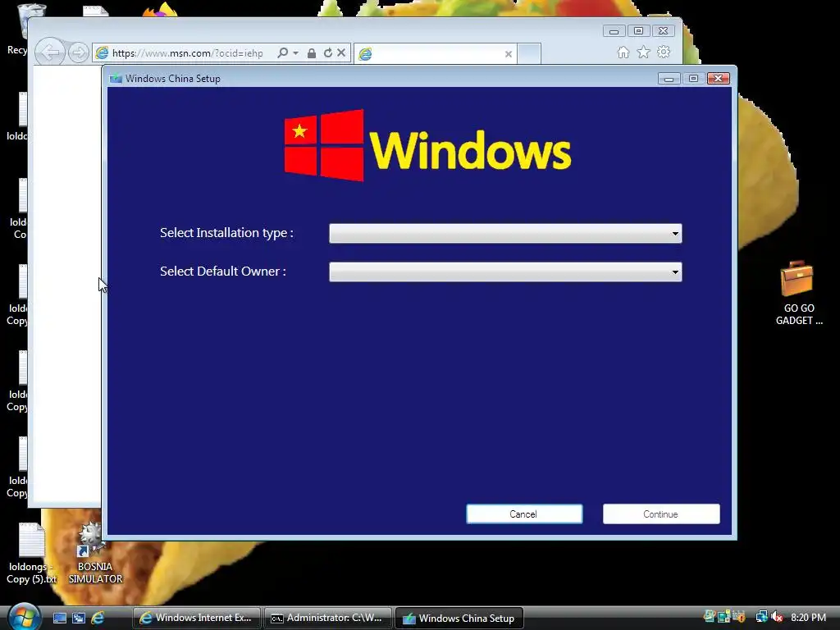Close the Internet Explorer window

coord(663,31)
